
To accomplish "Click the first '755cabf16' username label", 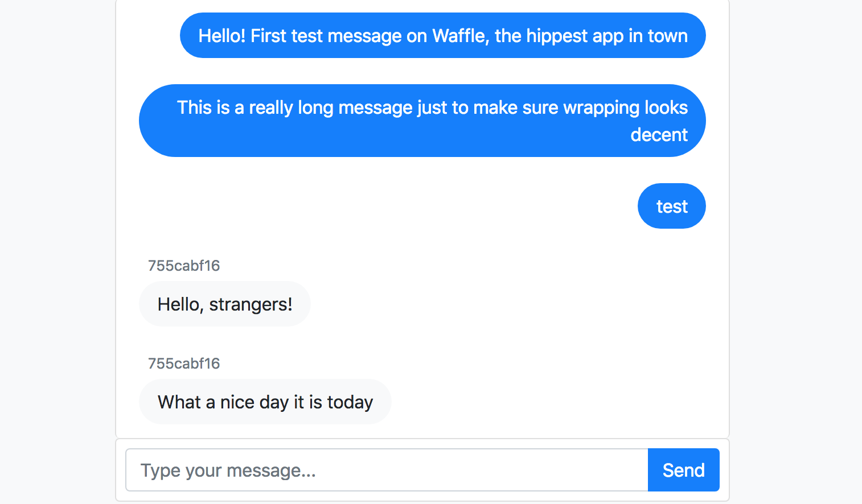I will [x=183, y=266].
